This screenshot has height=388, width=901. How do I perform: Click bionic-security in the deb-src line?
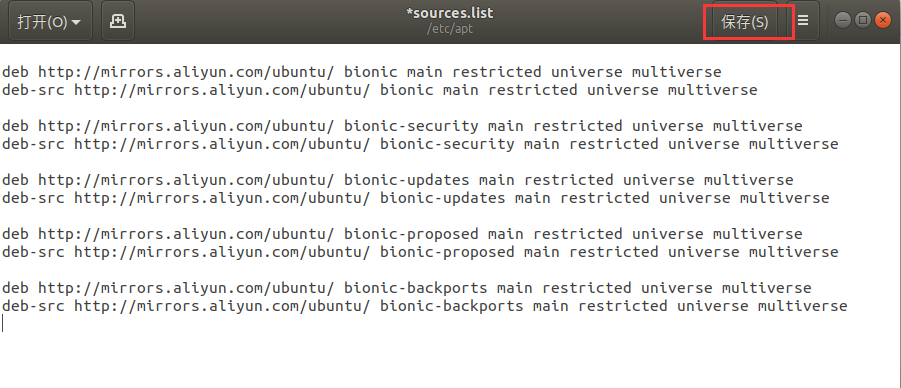pos(447,144)
